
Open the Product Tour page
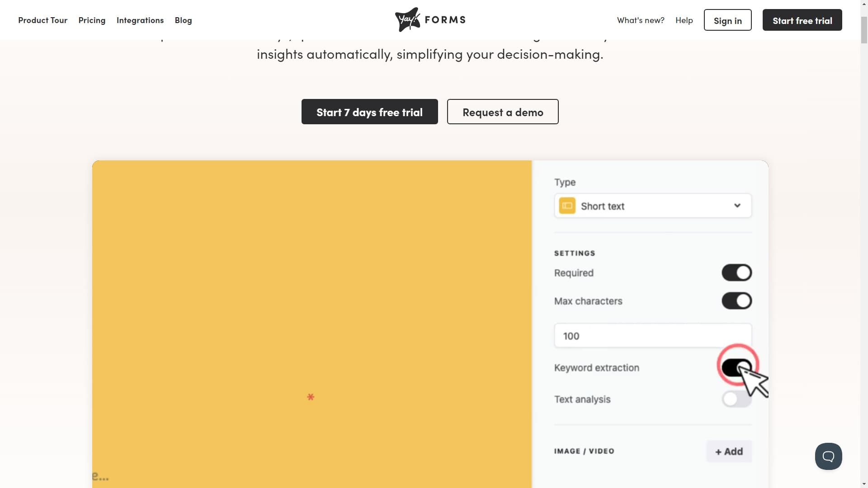point(42,20)
